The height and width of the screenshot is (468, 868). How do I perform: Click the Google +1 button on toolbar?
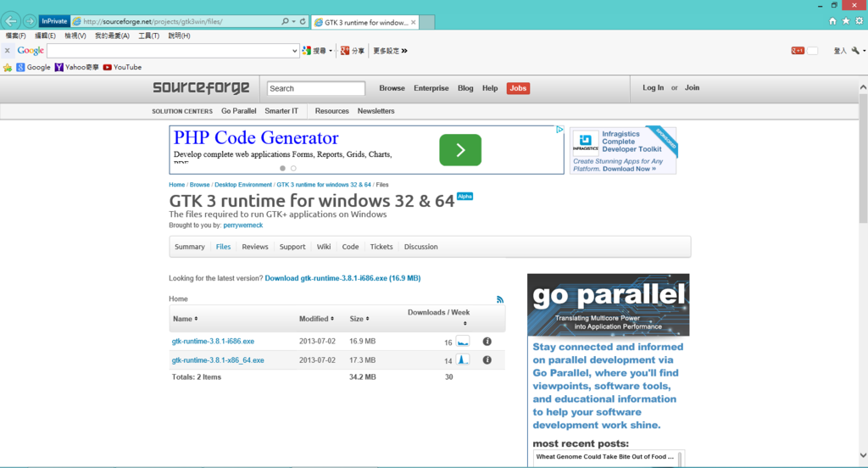point(798,50)
